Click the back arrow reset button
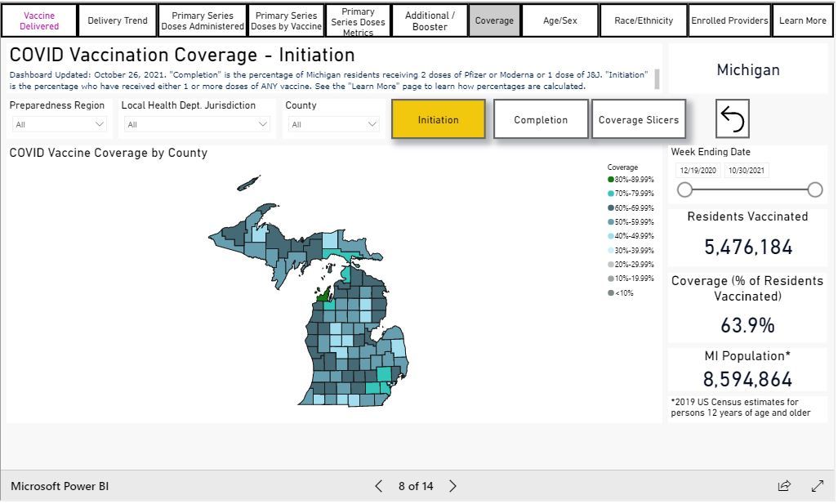 [x=732, y=119]
